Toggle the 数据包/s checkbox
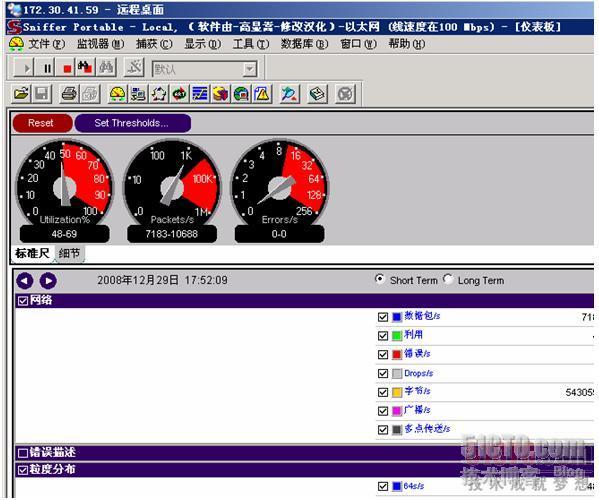The width and height of the screenshot is (599, 500). (x=383, y=317)
